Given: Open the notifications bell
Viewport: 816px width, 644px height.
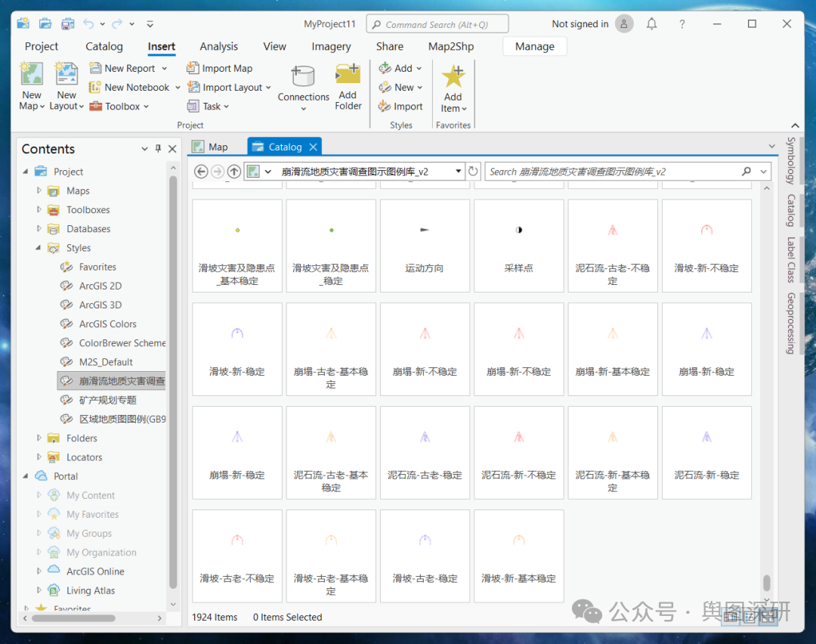Looking at the screenshot, I should click(x=651, y=24).
